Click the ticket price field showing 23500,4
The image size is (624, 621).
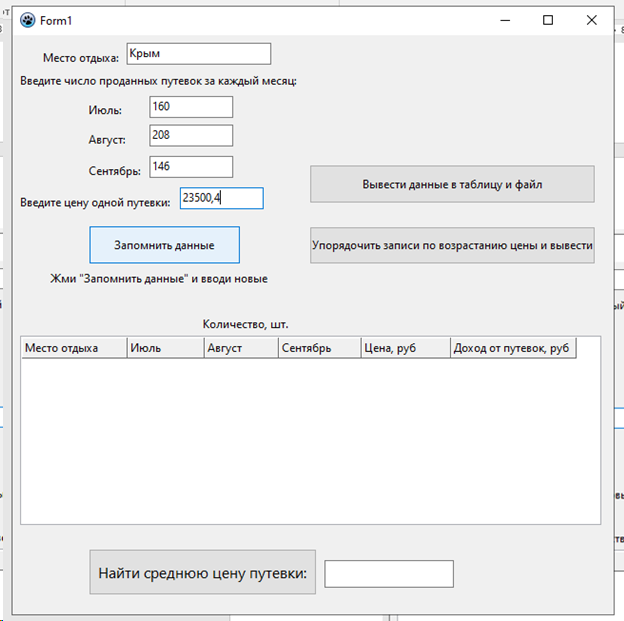[x=221, y=199]
